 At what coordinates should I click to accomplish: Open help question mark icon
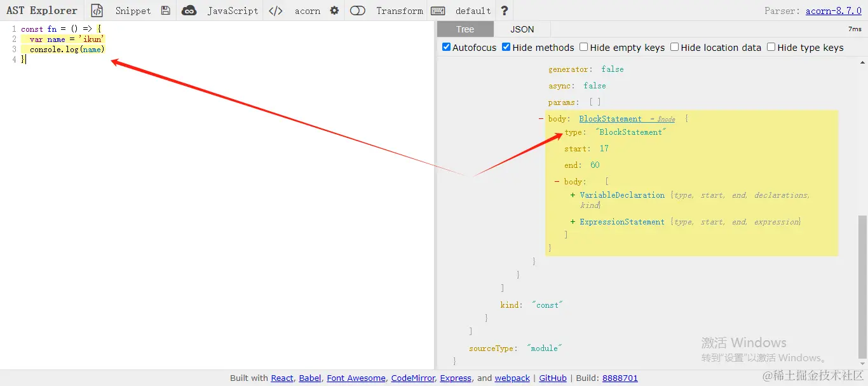[x=505, y=11]
